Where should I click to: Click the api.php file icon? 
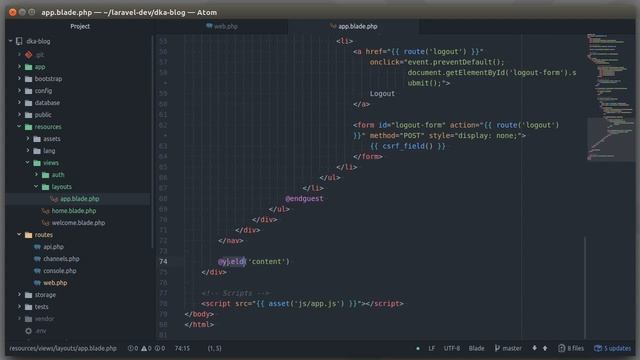37,247
